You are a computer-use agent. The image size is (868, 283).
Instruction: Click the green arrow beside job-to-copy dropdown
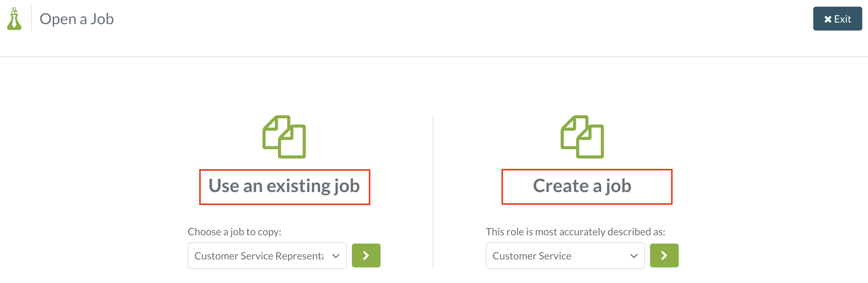(x=366, y=255)
